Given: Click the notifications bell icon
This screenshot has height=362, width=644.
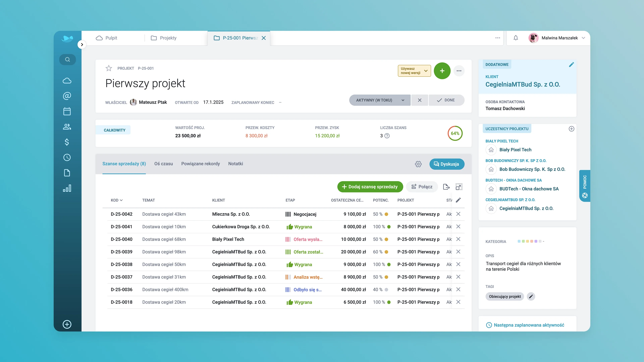Looking at the screenshot, I should pos(516,38).
